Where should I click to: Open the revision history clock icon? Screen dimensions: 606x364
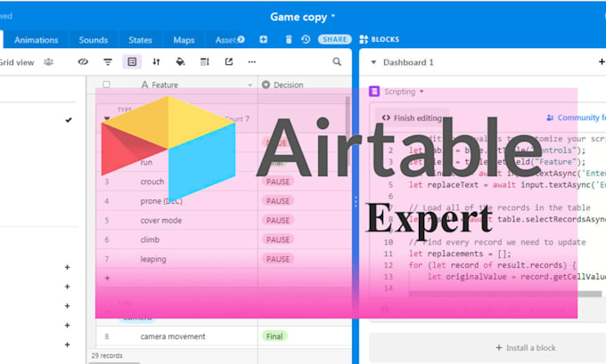(x=306, y=39)
